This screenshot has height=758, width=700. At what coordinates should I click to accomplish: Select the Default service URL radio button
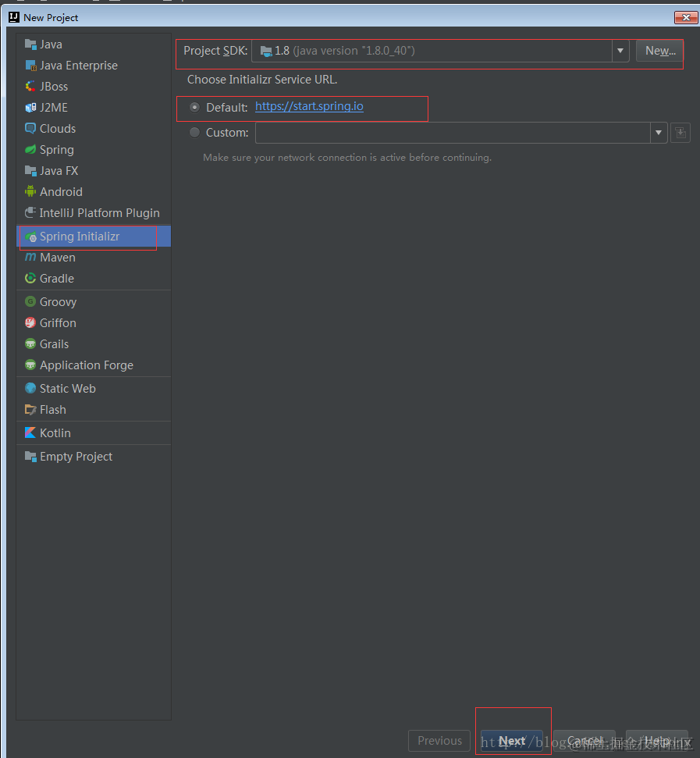pyautogui.click(x=194, y=107)
